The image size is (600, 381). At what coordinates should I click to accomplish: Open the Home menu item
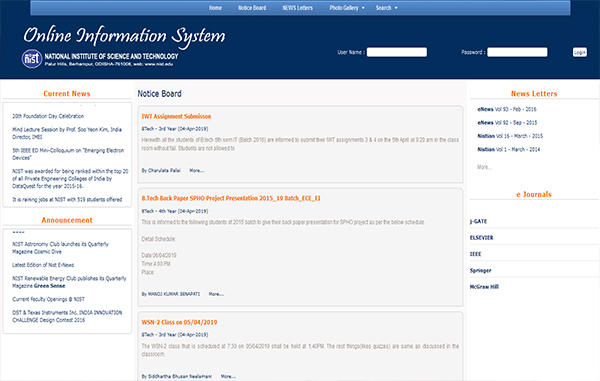click(215, 8)
